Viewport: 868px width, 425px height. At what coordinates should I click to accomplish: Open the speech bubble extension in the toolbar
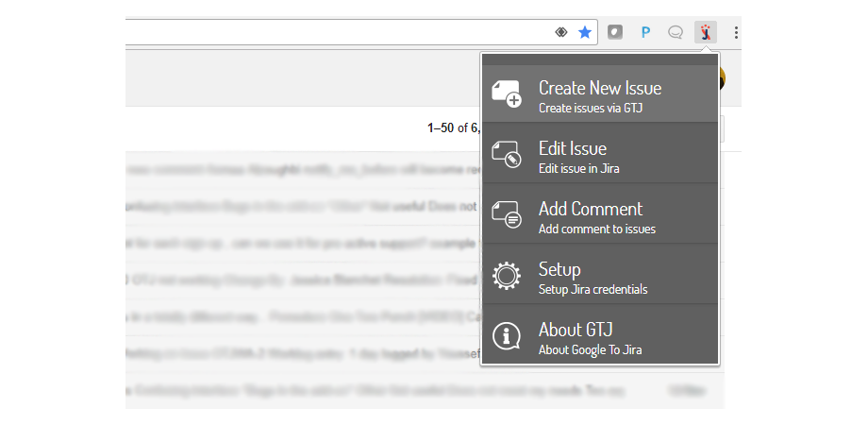pyautogui.click(x=676, y=32)
